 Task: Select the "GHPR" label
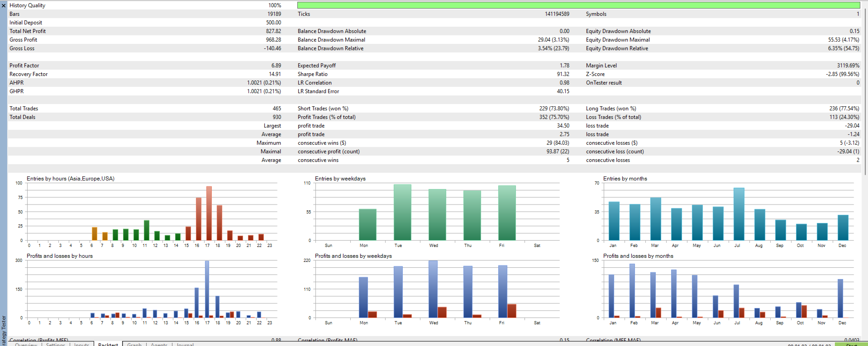point(16,91)
